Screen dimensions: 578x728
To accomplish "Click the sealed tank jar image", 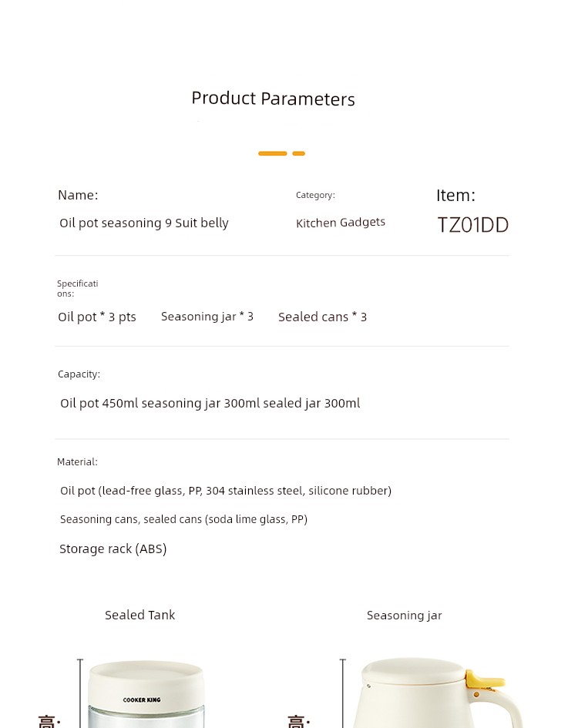I will pos(146,694).
